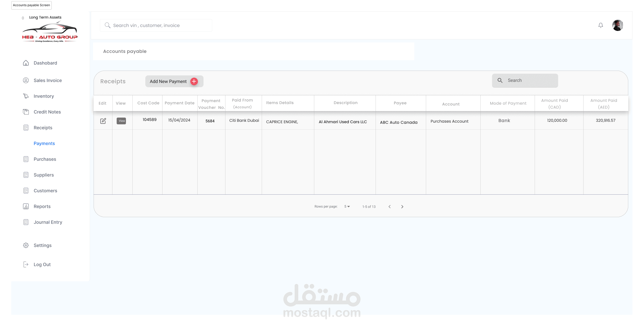
Task: Click the notification bell icon
Action: pos(600,25)
